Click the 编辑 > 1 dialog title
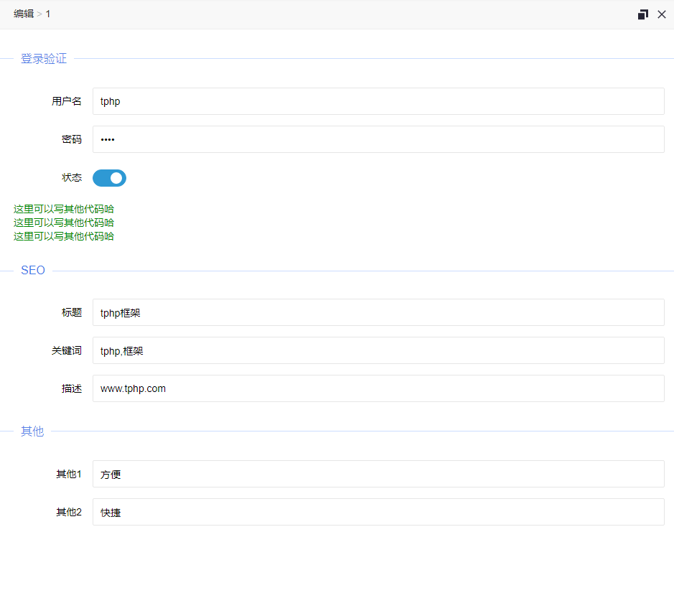The image size is (674, 616). (x=32, y=14)
